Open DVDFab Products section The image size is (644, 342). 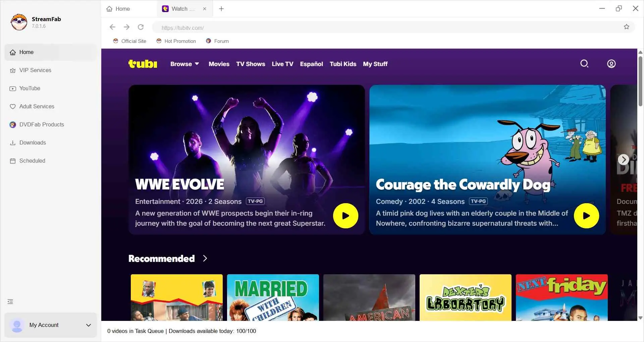coord(51,125)
